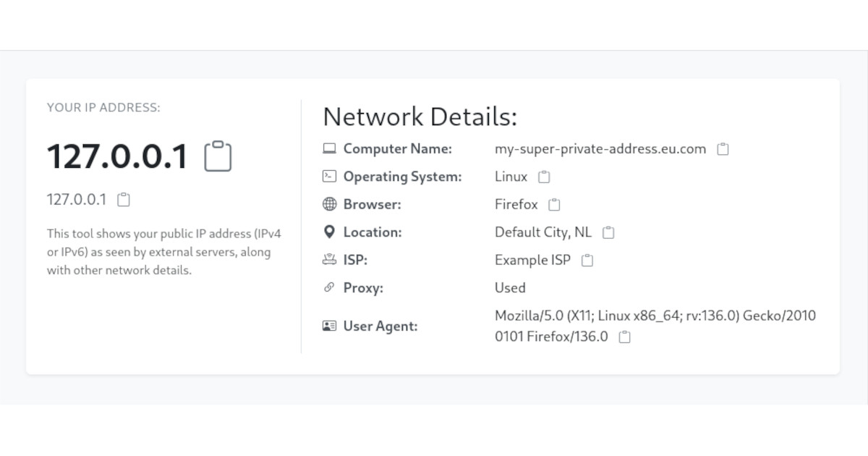Click the copy icon beside the smaller IP text

tap(123, 199)
